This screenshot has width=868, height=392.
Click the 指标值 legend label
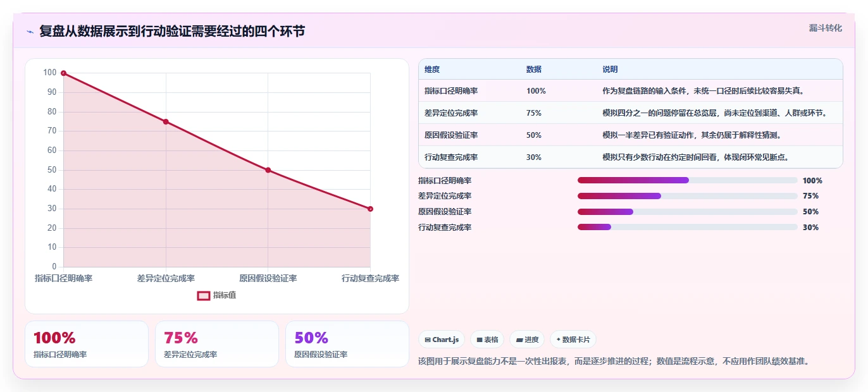(225, 295)
